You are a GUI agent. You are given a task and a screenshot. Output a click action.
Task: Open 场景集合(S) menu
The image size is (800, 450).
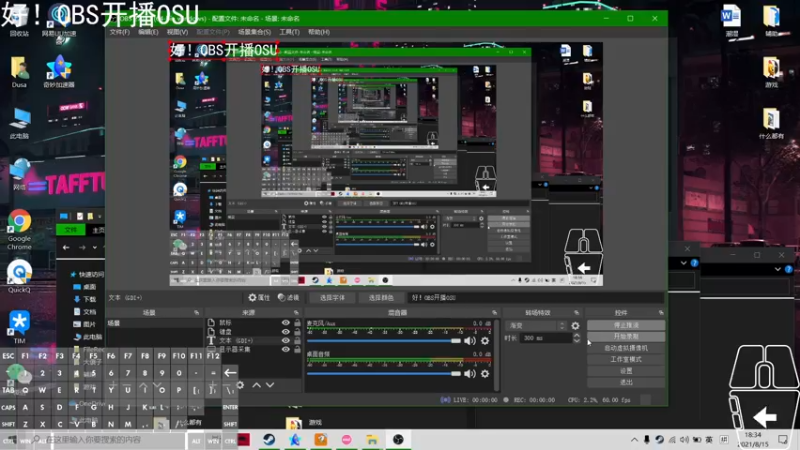click(x=254, y=32)
